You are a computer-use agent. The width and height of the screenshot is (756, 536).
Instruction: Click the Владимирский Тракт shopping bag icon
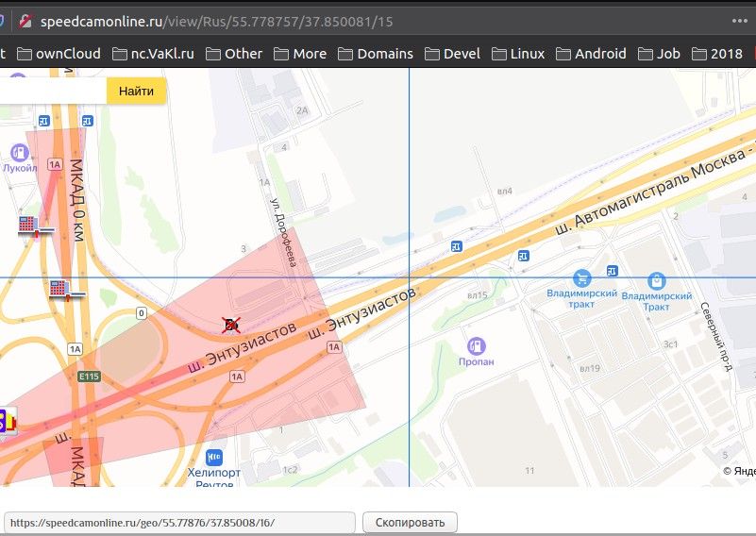click(x=657, y=280)
